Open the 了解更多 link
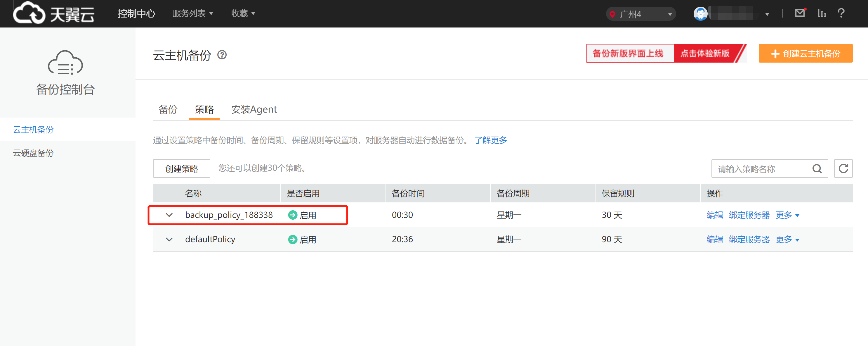This screenshot has width=868, height=346. click(x=491, y=140)
